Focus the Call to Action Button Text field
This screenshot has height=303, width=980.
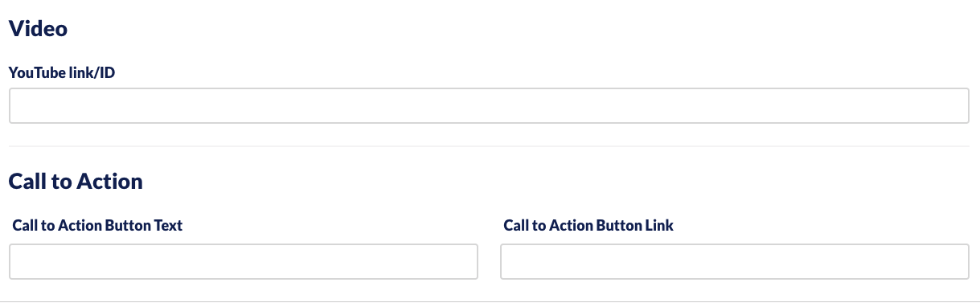244,262
